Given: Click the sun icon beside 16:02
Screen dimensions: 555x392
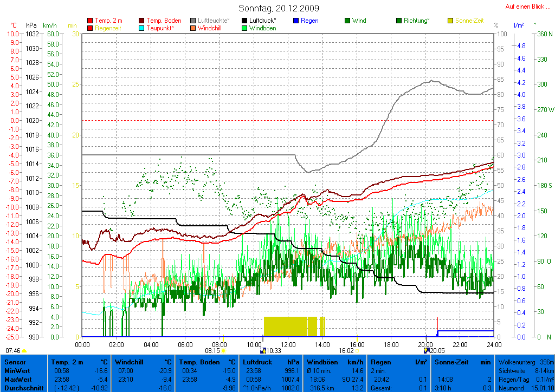Looking at the screenshot, I should [x=357, y=351].
